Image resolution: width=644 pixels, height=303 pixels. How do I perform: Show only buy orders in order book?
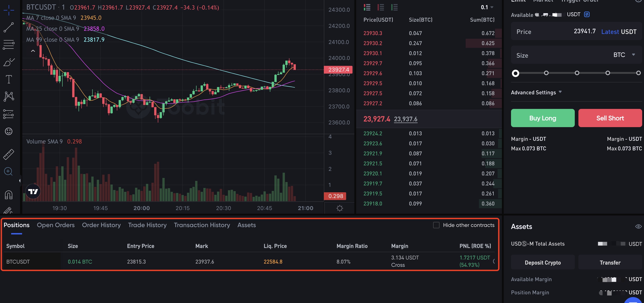pos(394,7)
